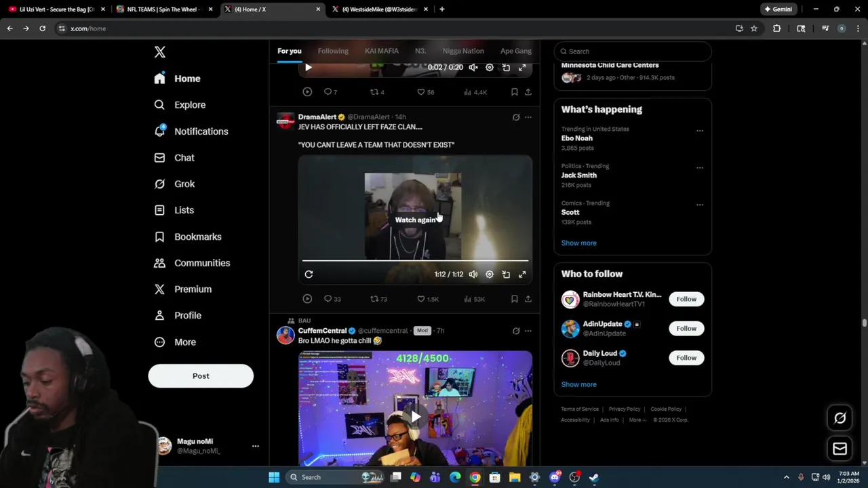
Task: Click Grok icon on DramaAlert post
Action: click(516, 117)
